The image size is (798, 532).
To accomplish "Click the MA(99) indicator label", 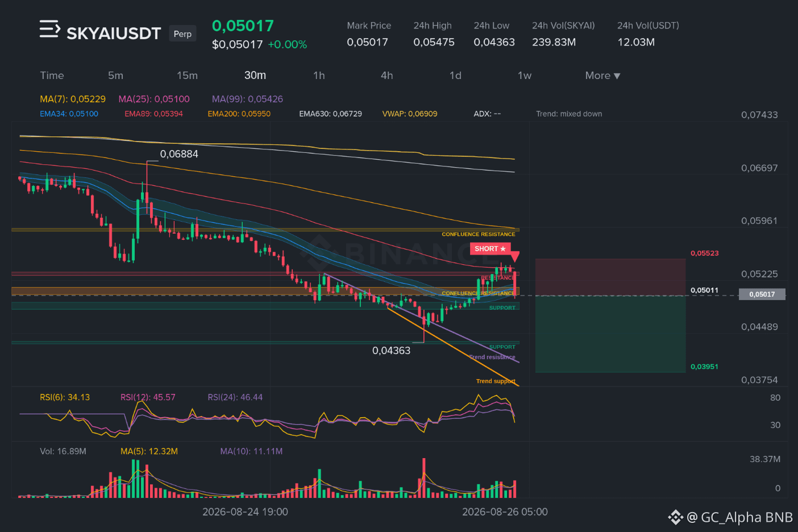I will pos(247,99).
